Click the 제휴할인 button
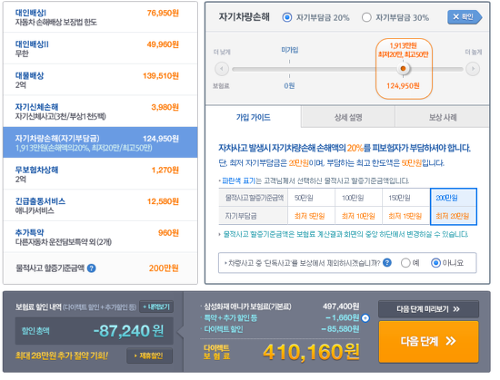Viewport: 500px width, 380px height. point(150,356)
